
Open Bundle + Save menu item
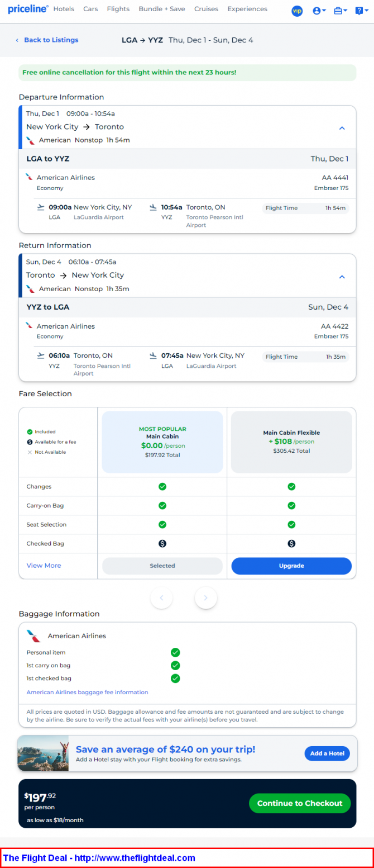point(162,9)
